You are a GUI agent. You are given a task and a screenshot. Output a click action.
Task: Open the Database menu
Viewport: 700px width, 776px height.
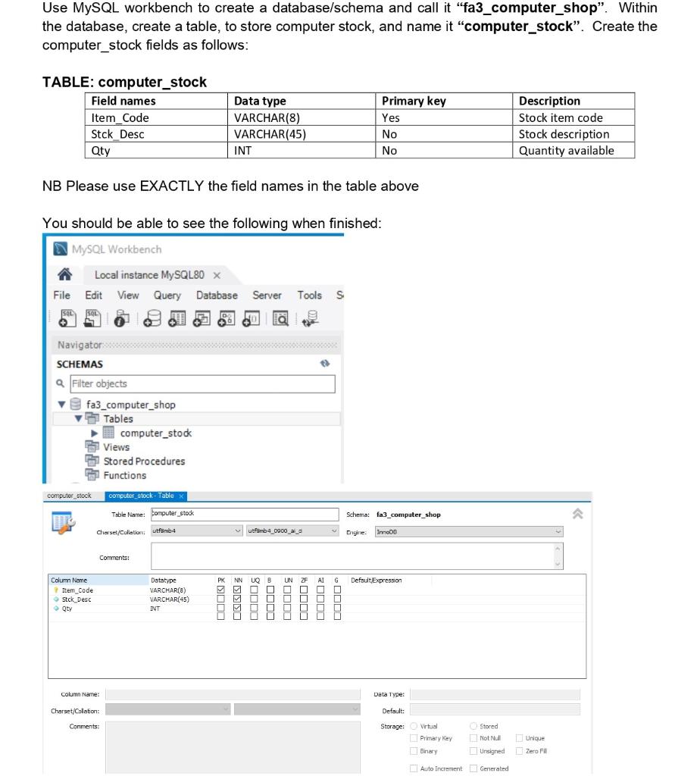click(x=216, y=296)
